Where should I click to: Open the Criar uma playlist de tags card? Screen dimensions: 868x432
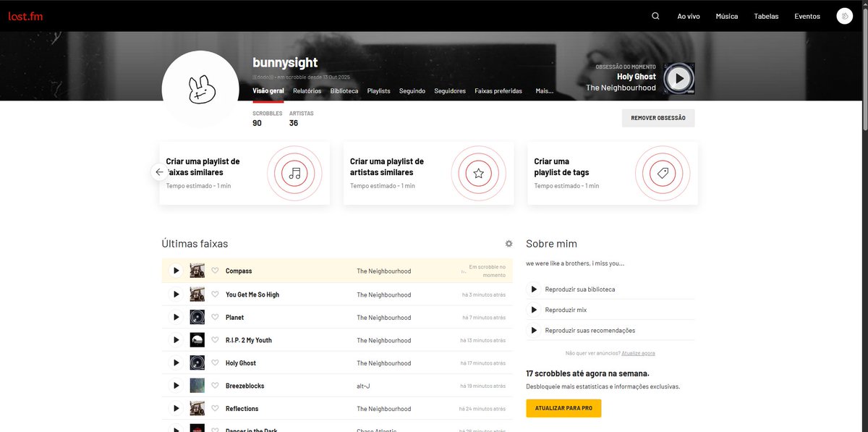coord(613,173)
